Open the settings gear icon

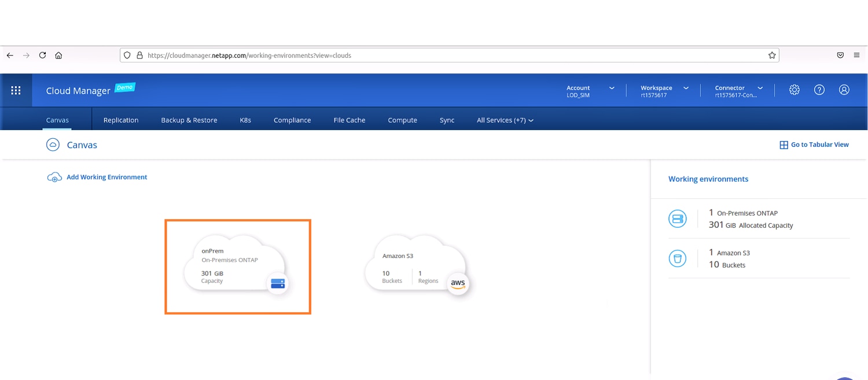click(795, 90)
